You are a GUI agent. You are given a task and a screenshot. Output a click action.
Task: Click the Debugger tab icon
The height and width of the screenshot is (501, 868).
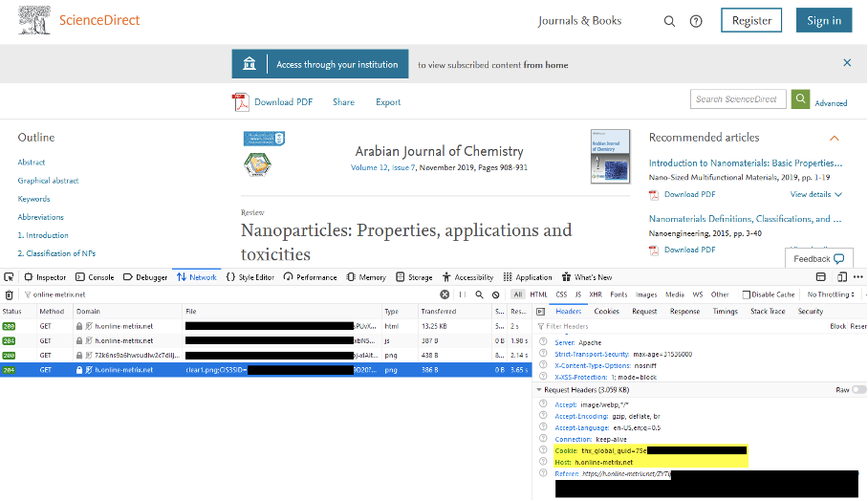pyautogui.click(x=128, y=277)
